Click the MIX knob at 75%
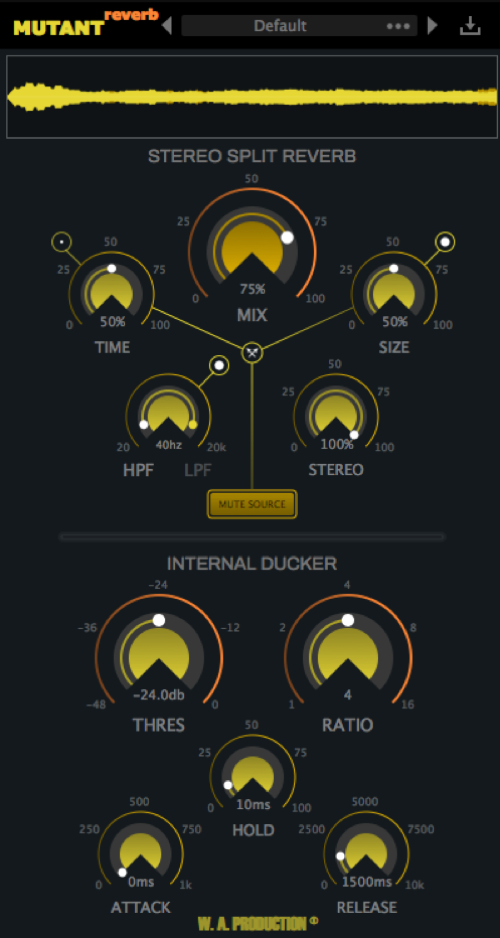The image size is (500, 938). (252, 251)
